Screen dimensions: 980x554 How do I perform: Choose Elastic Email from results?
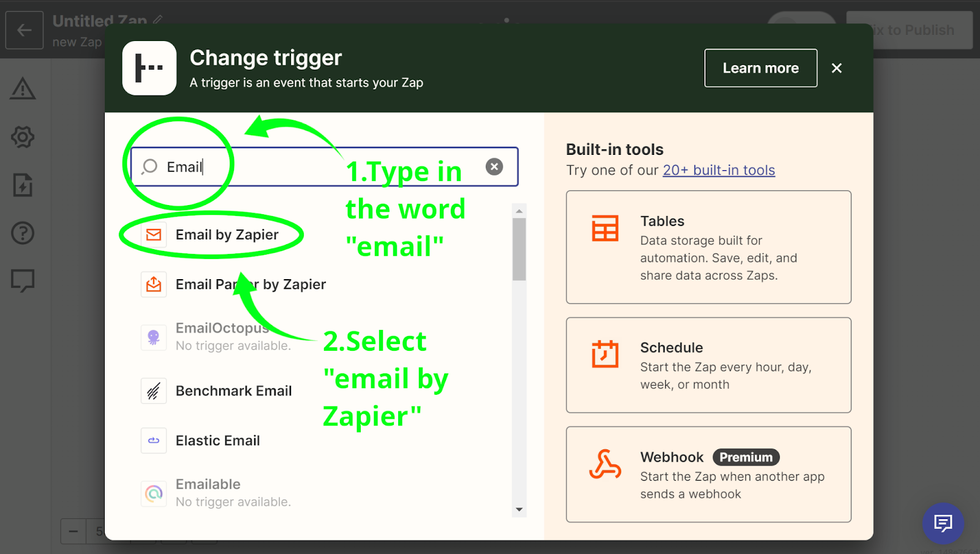pos(217,440)
